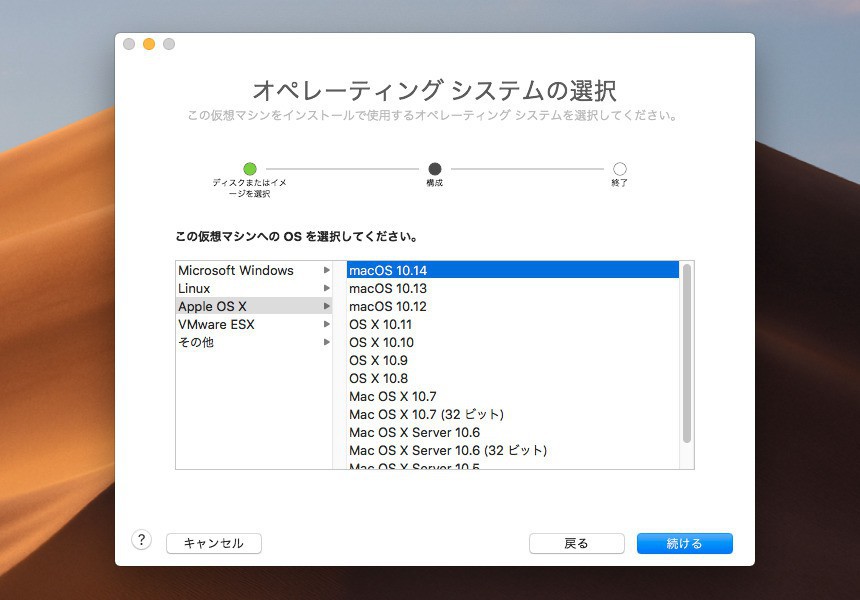Click the help question mark icon
Screen dimensions: 860x600
point(141,540)
